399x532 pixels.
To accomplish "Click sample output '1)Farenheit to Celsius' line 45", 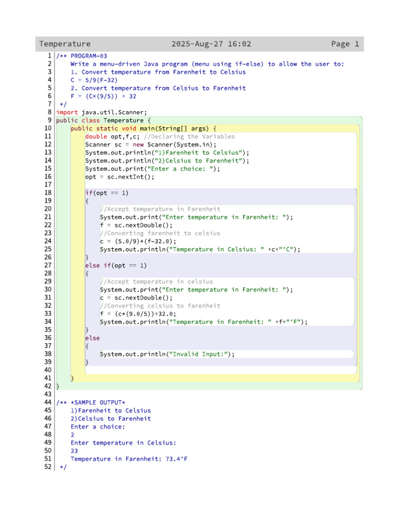I will (x=111, y=411).
